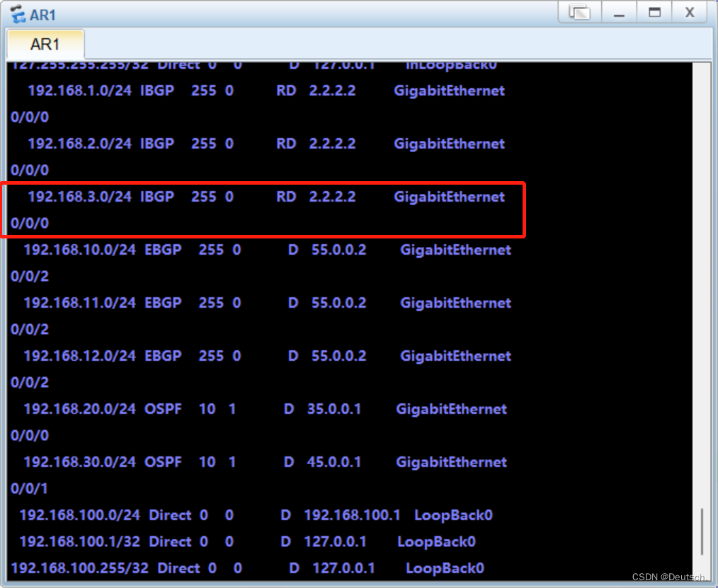Click preference 10 of 192.168.20.0/24 row

[x=207, y=409]
